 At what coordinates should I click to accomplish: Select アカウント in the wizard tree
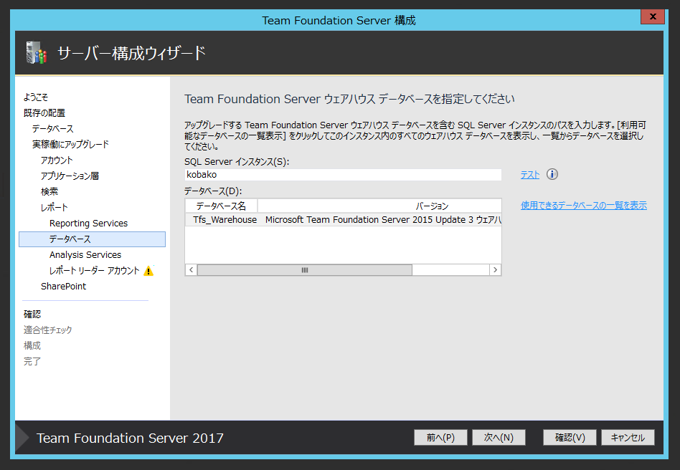coord(56,160)
